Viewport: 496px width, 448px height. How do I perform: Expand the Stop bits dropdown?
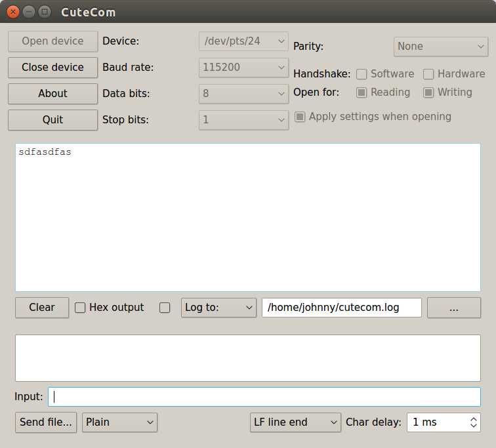pos(243,120)
